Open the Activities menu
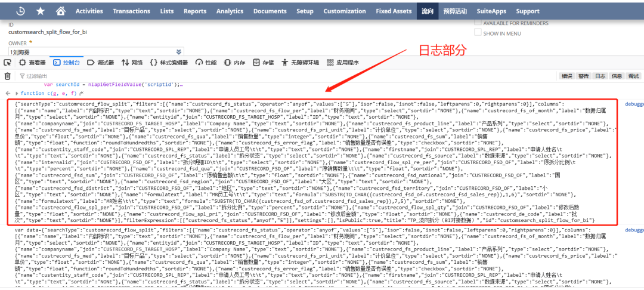Screen dimensions: 644x290 click(89, 11)
